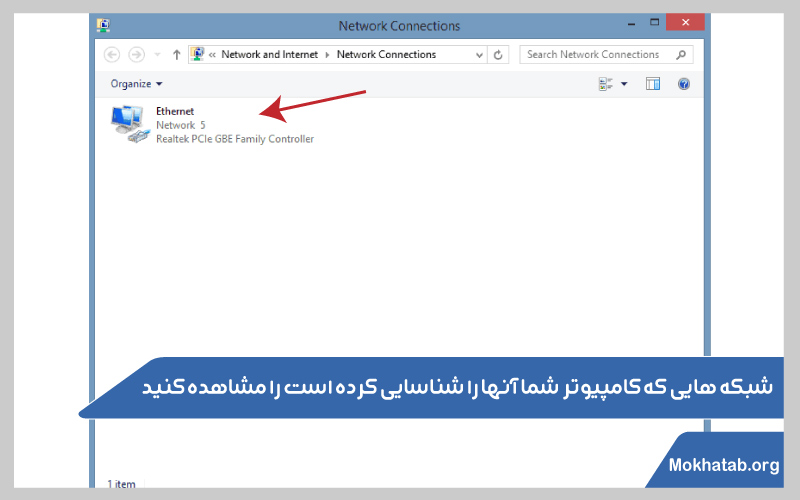Maximize the Network Connections window
Screen dimensions: 800x500
tap(655, 22)
